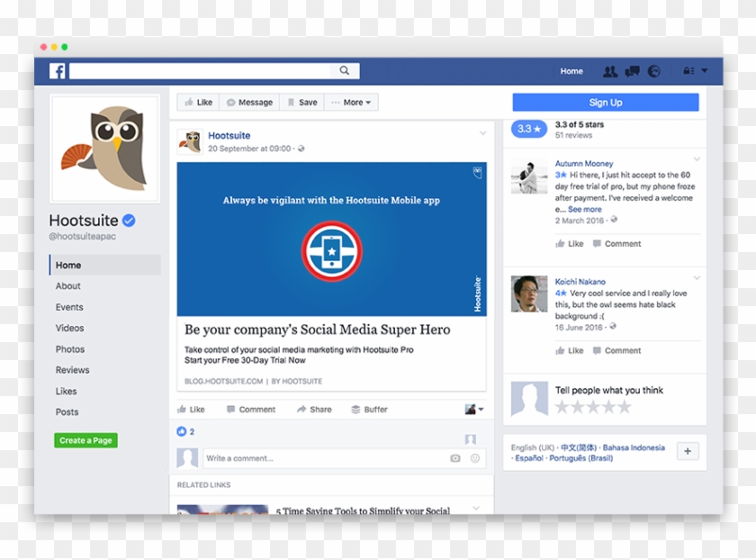Image resolution: width=756 pixels, height=560 pixels.
Task: Click the blue Sign Up button
Action: click(606, 103)
